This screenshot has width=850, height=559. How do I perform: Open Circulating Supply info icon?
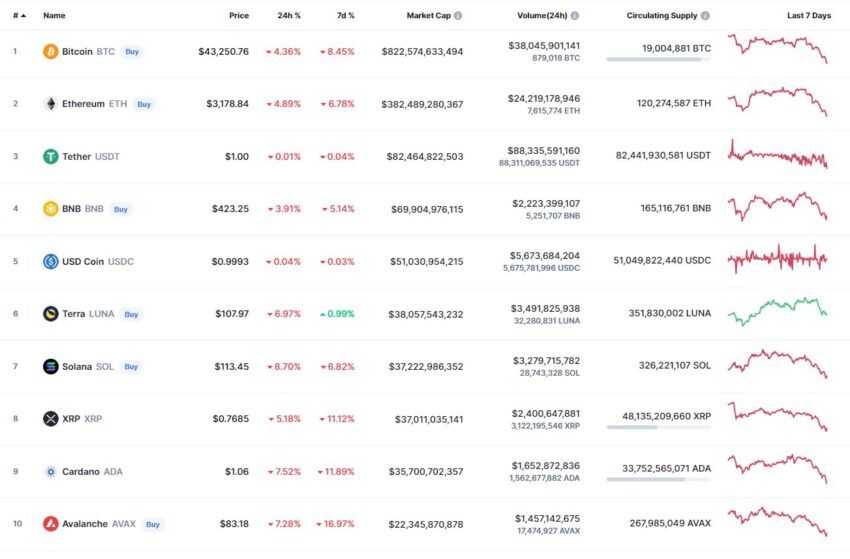tap(705, 16)
